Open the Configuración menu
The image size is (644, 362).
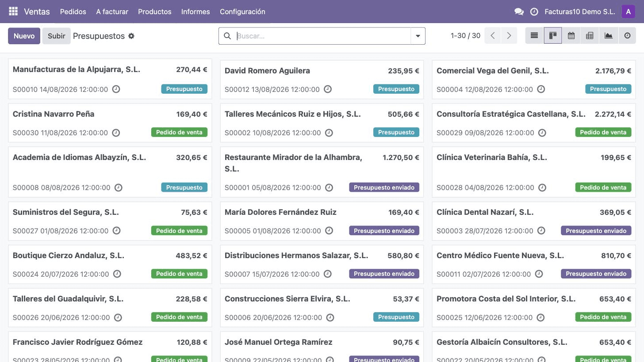click(x=242, y=12)
